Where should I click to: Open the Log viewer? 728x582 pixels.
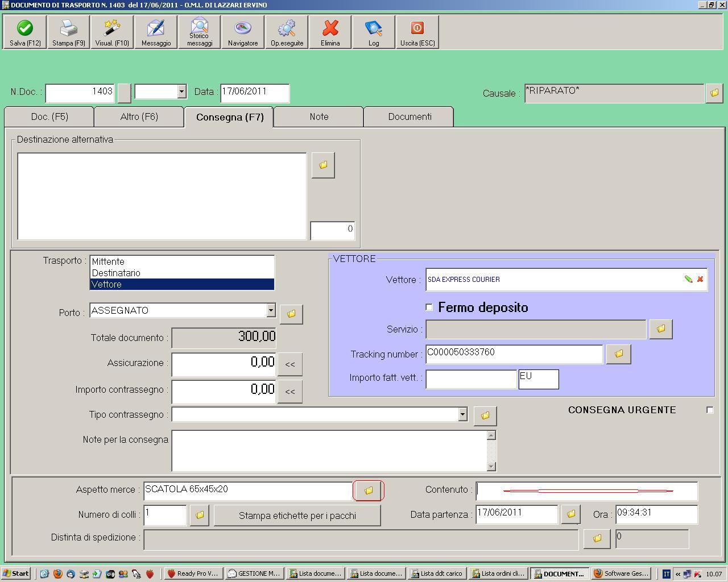374,32
